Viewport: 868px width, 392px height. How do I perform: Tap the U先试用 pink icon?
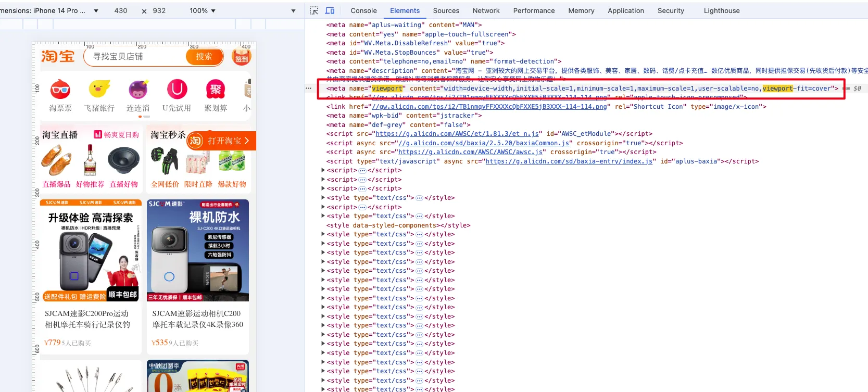pos(177,90)
